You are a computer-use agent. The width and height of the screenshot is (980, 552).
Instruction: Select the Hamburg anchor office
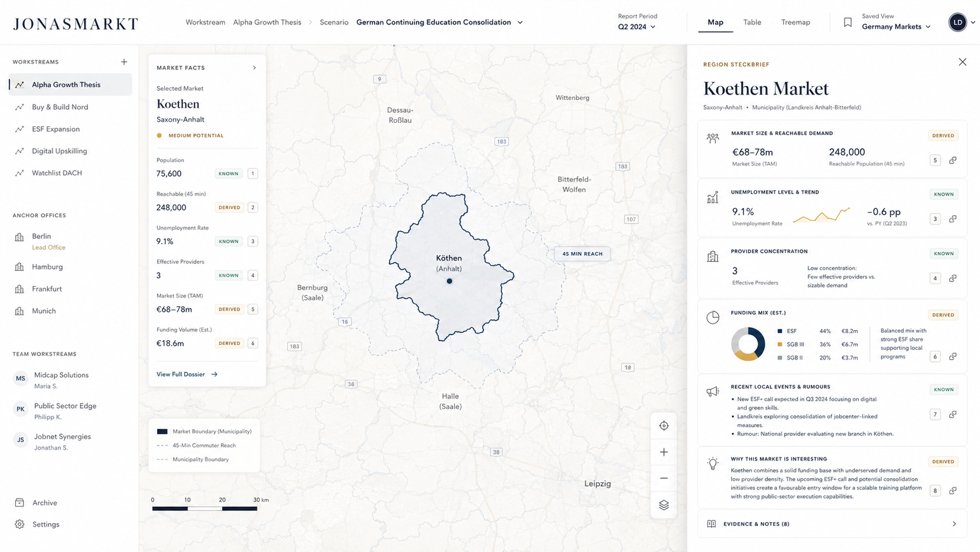[47, 267]
